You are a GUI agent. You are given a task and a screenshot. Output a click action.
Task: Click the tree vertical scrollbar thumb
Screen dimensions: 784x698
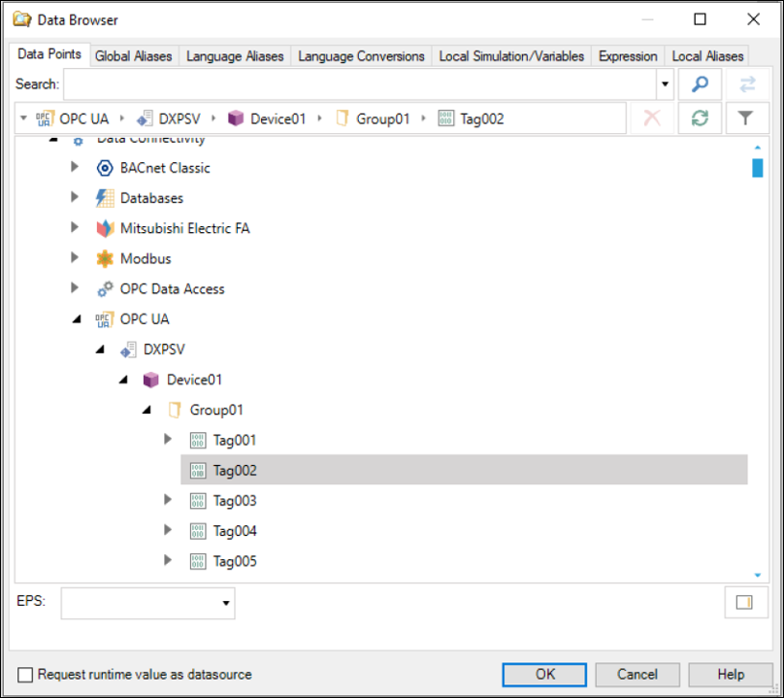pyautogui.click(x=757, y=168)
